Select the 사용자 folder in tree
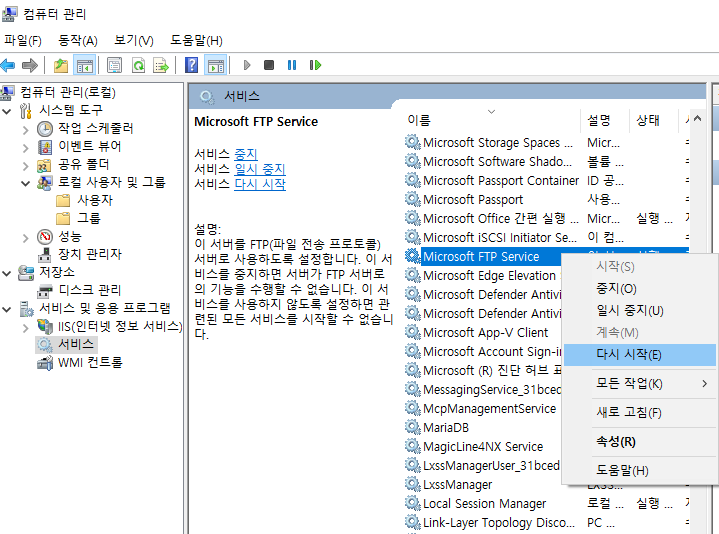The image size is (719, 534). pyautogui.click(x=95, y=200)
